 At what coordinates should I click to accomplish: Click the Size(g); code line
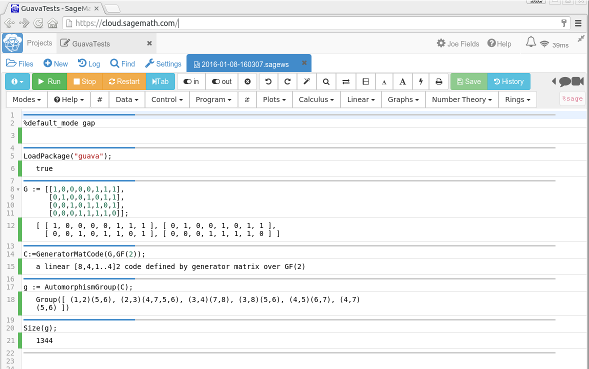click(40, 328)
